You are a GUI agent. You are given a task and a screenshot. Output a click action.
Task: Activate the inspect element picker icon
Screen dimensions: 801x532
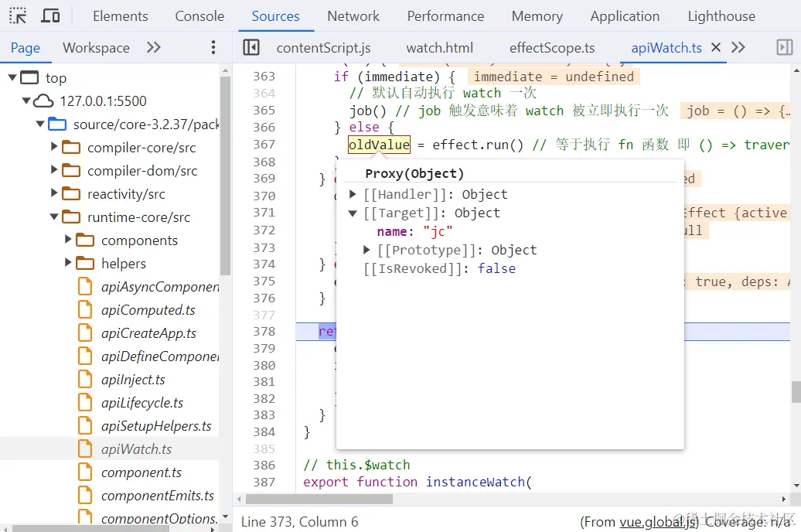pyautogui.click(x=18, y=16)
